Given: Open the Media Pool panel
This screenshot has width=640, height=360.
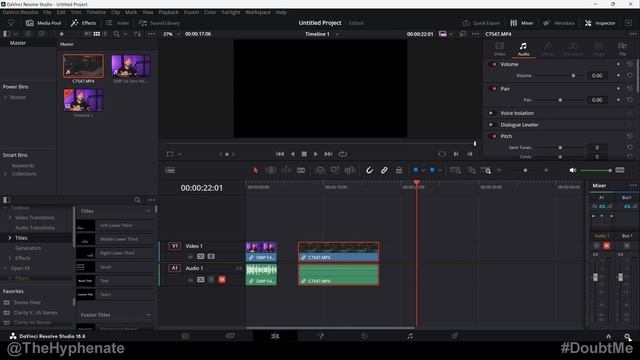Looking at the screenshot, I should [x=43, y=23].
